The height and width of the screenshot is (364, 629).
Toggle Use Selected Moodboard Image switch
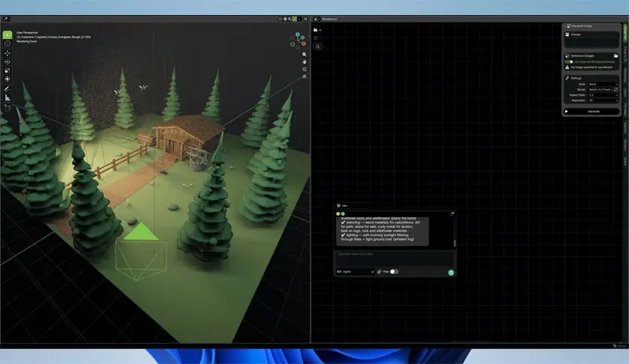click(x=569, y=62)
